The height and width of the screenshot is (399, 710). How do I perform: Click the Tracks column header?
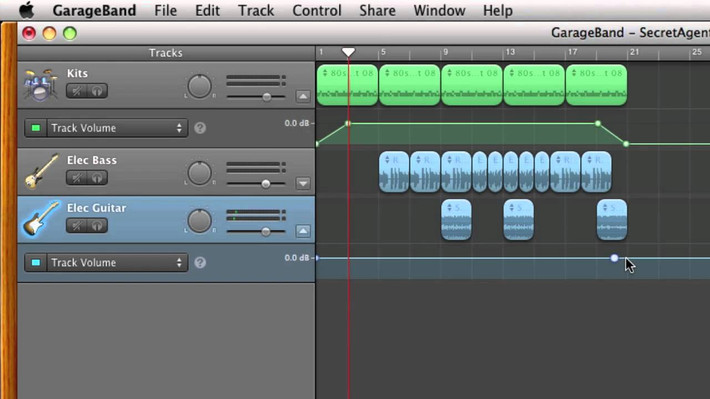click(166, 53)
